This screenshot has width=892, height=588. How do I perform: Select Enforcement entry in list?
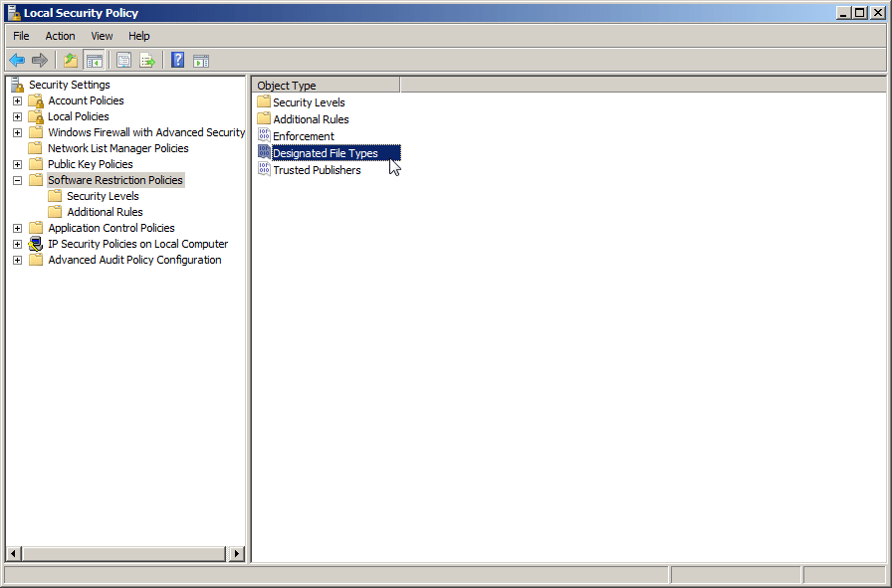304,136
